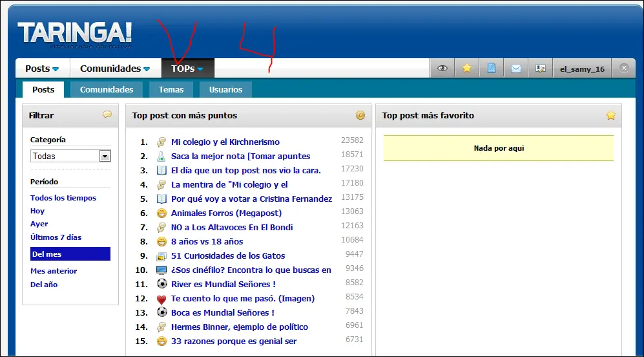The width and height of the screenshot is (644, 357).
Task: Click the flask icon beside Saca la mejor nota
Action: [x=161, y=157]
